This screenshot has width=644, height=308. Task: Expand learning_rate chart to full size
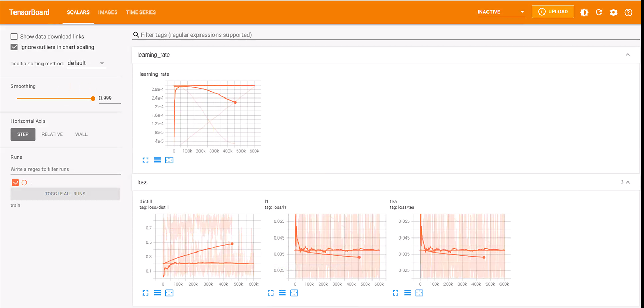(146, 160)
